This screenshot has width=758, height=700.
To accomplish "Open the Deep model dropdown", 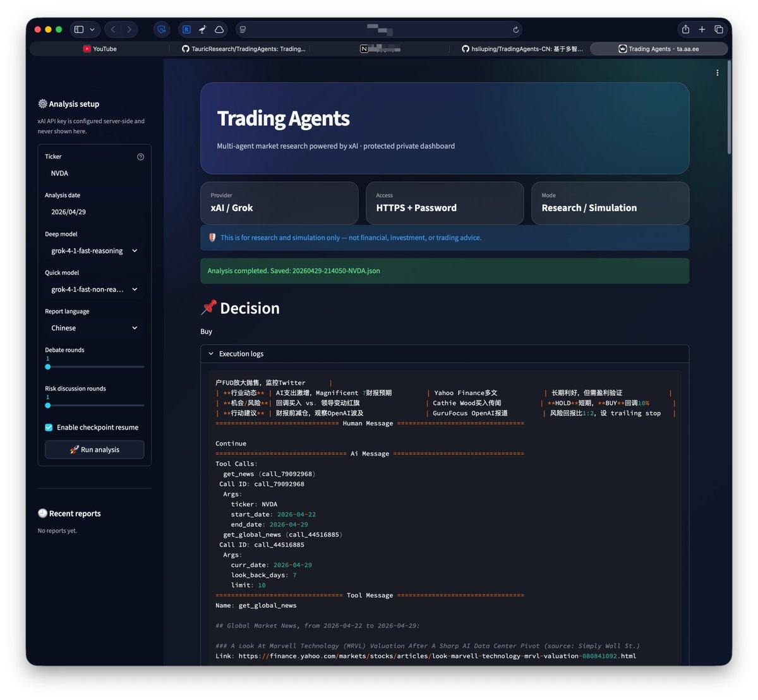I will point(95,251).
